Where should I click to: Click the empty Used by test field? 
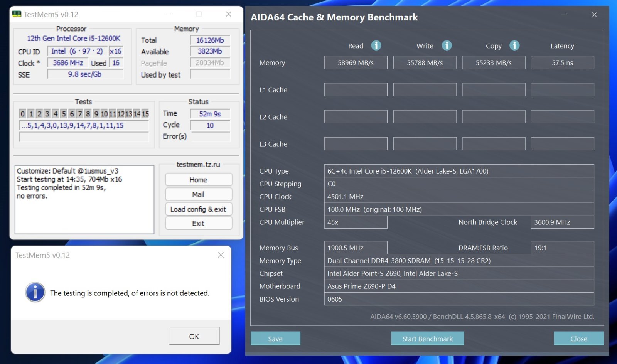tap(210, 74)
